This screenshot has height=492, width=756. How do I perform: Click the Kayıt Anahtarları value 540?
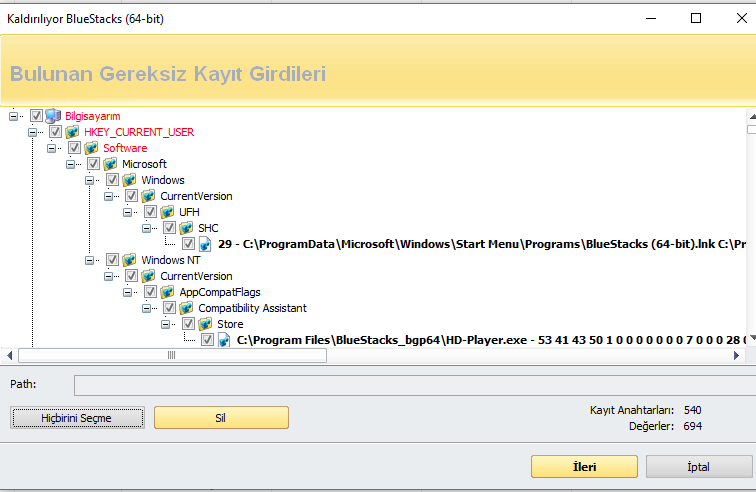tap(692, 410)
